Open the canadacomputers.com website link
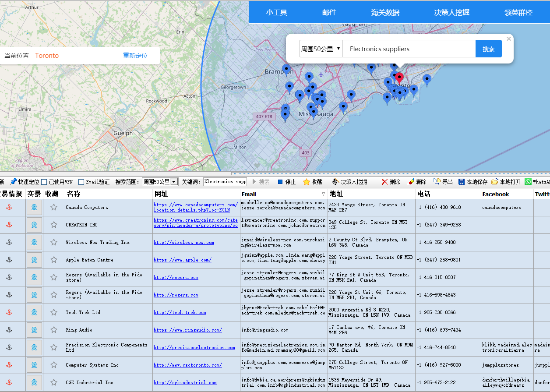Viewport: 550px width, 392px height. coord(196,207)
